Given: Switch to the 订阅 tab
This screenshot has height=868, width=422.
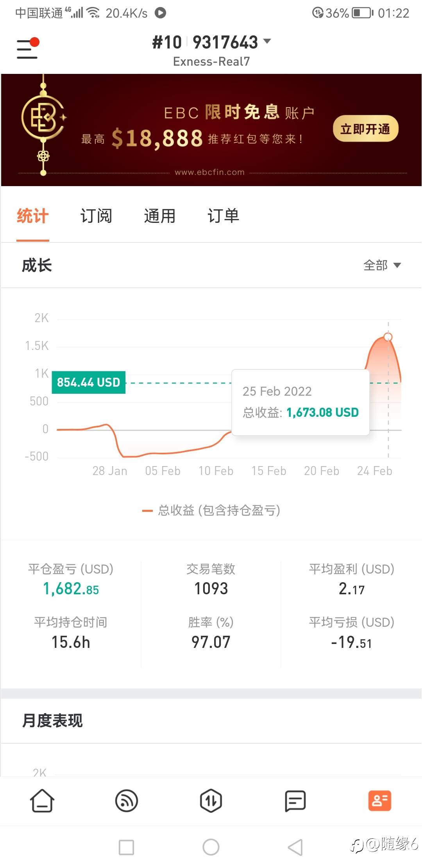Looking at the screenshot, I should [96, 216].
